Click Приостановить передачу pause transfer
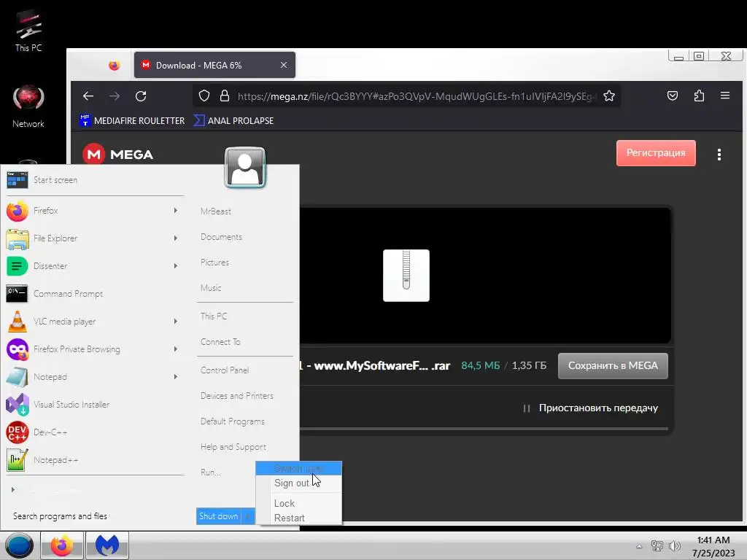The width and height of the screenshot is (747, 560). point(591,408)
